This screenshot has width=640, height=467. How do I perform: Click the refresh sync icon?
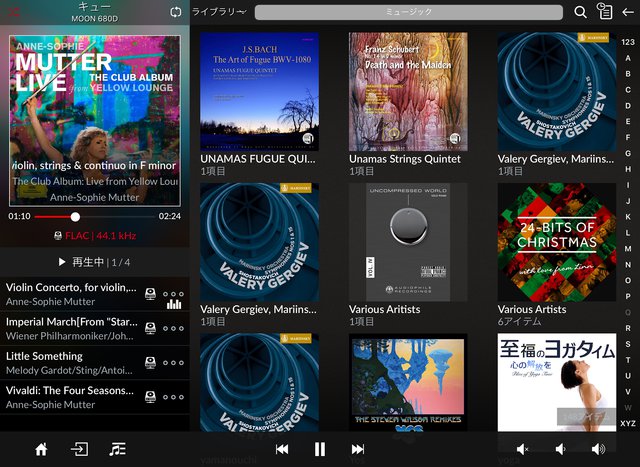click(x=177, y=12)
